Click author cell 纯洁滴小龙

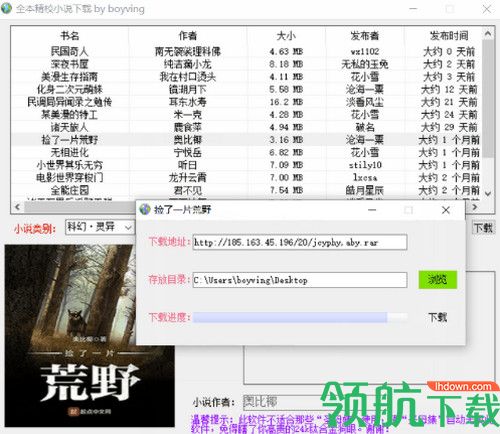[x=188, y=64]
